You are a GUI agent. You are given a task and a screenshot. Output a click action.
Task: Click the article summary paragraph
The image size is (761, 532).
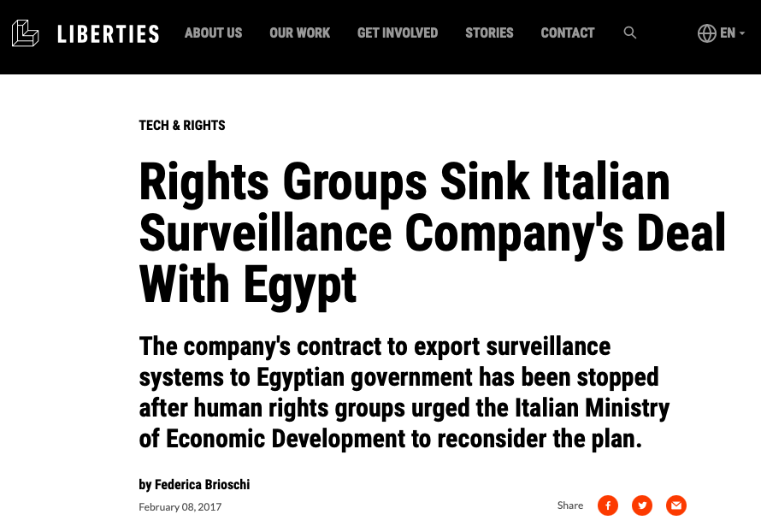404,392
